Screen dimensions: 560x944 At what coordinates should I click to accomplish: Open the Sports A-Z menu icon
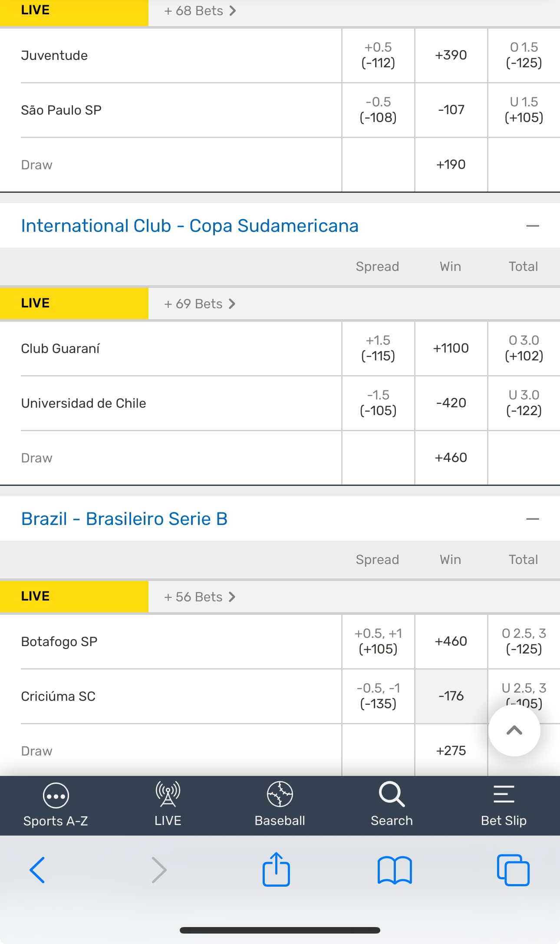tap(56, 795)
